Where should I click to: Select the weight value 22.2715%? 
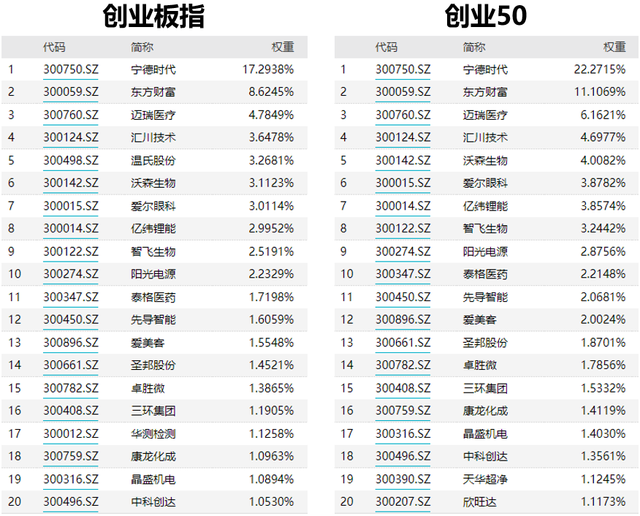[600, 69]
